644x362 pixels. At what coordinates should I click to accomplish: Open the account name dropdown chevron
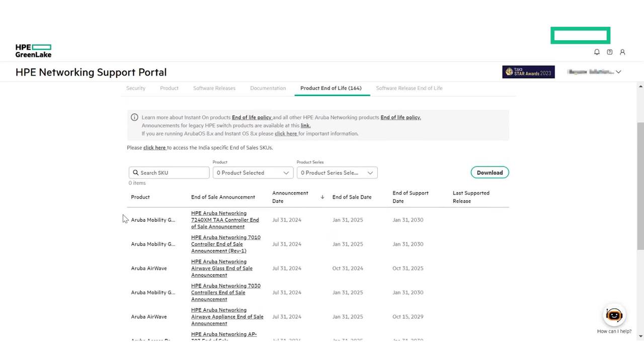coord(618,72)
